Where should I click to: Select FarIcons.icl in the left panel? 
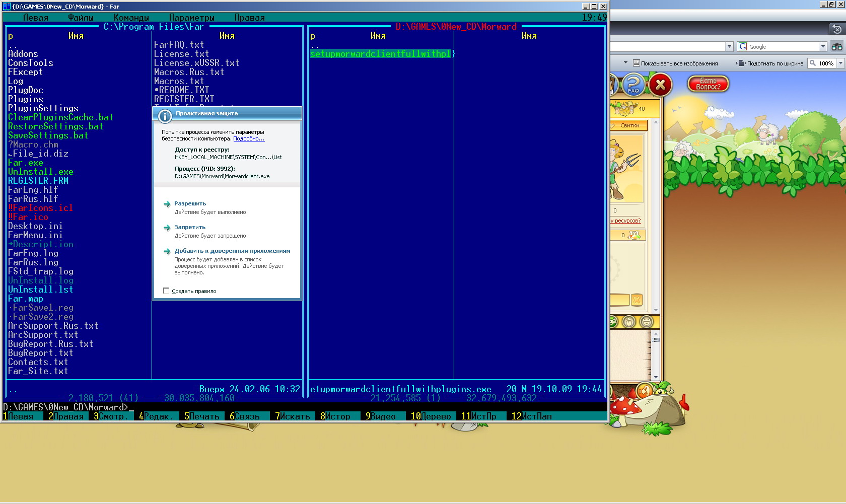click(x=41, y=208)
